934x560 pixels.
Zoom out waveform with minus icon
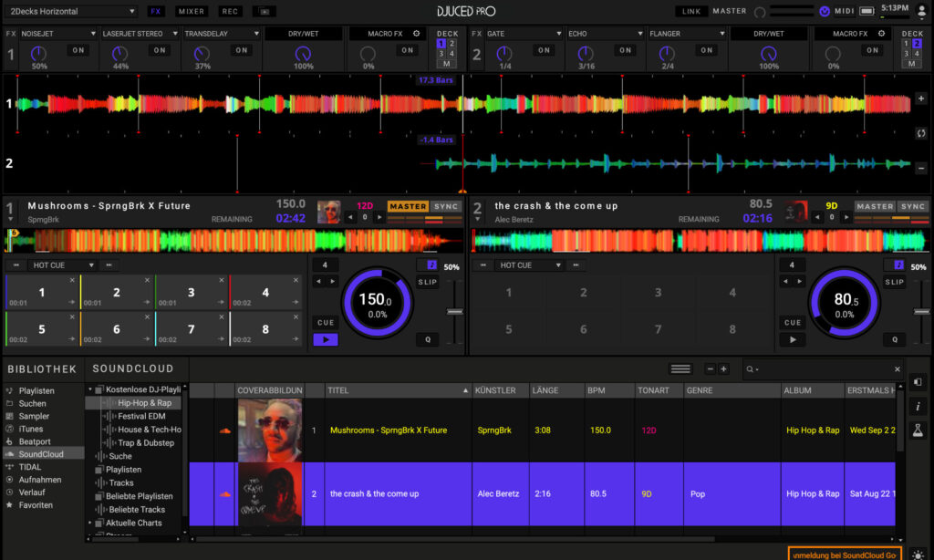(921, 169)
